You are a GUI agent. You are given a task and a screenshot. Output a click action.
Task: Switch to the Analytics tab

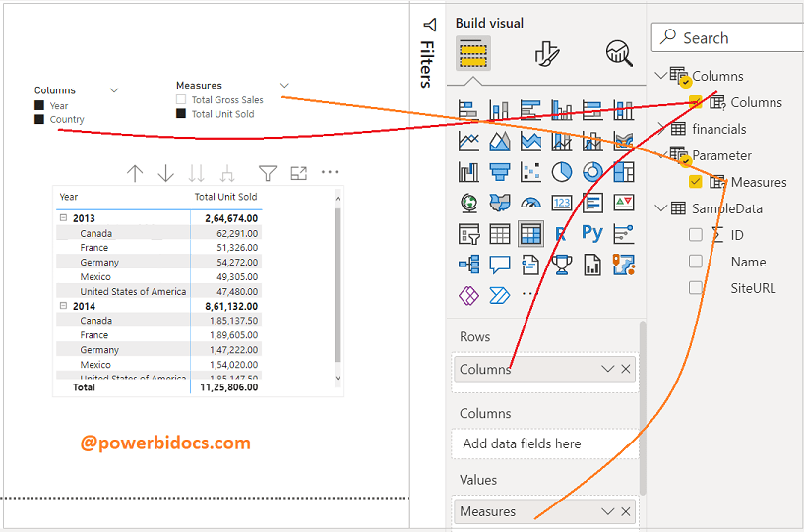click(x=619, y=53)
